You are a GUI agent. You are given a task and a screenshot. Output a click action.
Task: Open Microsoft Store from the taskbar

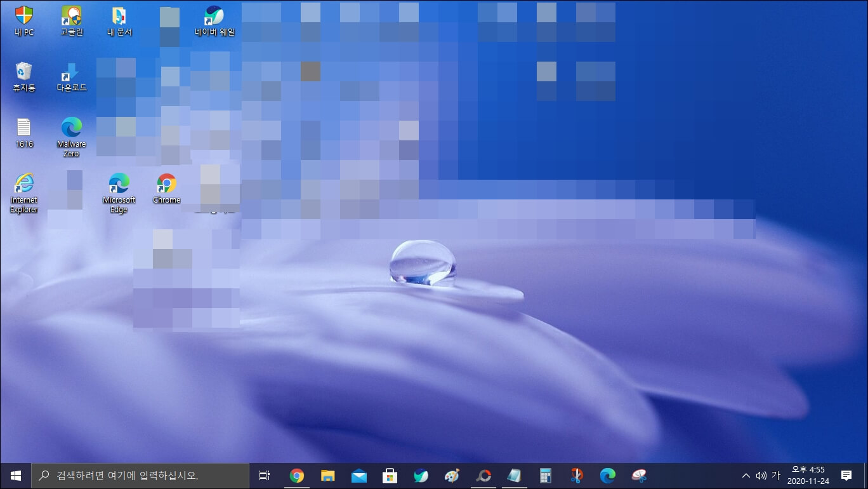click(390, 476)
